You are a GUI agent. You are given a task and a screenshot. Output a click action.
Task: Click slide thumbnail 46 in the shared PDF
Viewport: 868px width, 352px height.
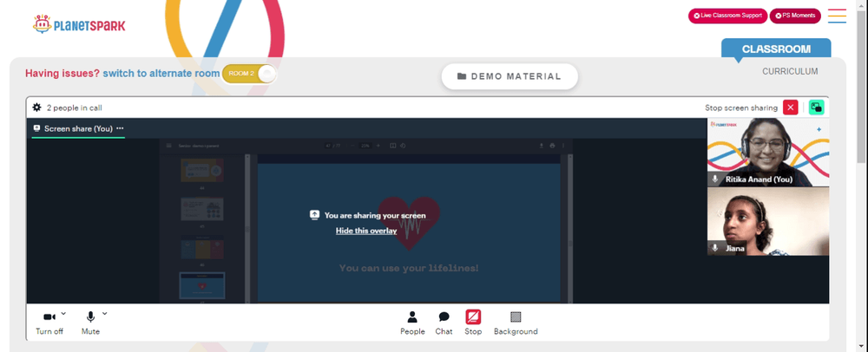tap(202, 248)
